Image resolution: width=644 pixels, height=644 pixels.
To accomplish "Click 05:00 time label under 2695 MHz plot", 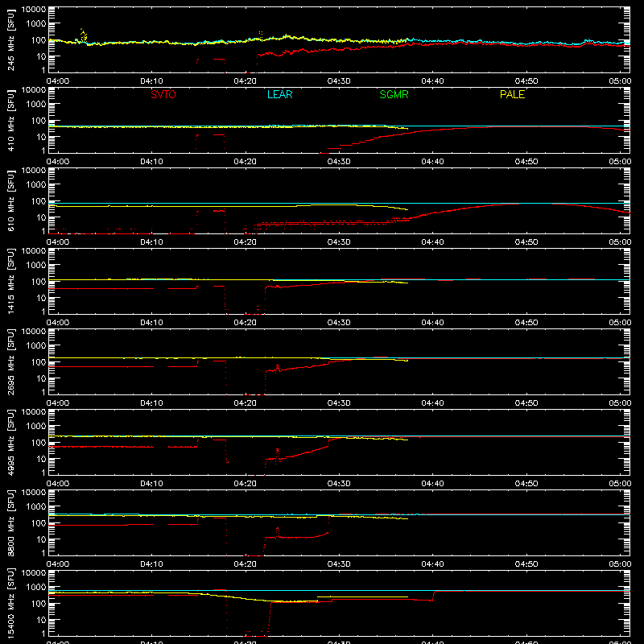I will (620, 403).
